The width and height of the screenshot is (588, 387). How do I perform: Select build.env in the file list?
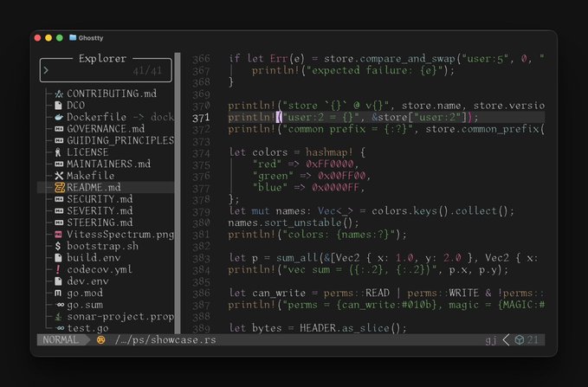(94, 258)
